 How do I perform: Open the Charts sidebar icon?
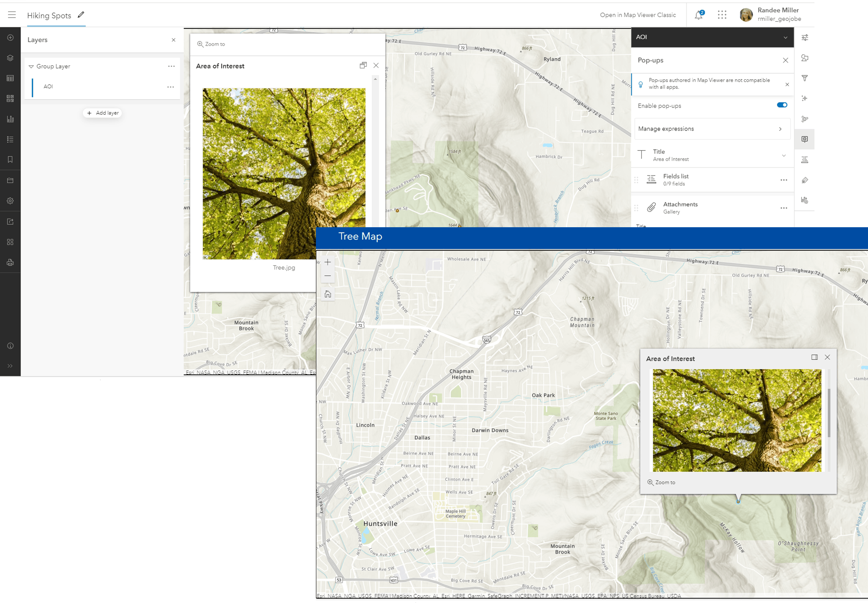coord(10,119)
